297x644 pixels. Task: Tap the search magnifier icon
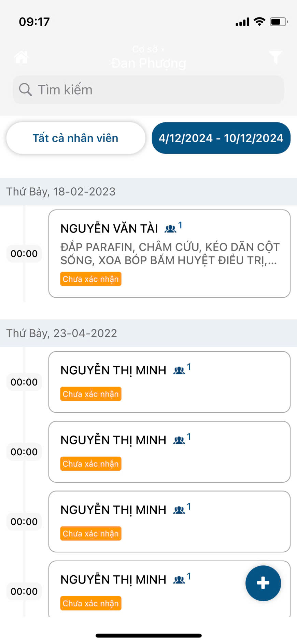(25, 90)
